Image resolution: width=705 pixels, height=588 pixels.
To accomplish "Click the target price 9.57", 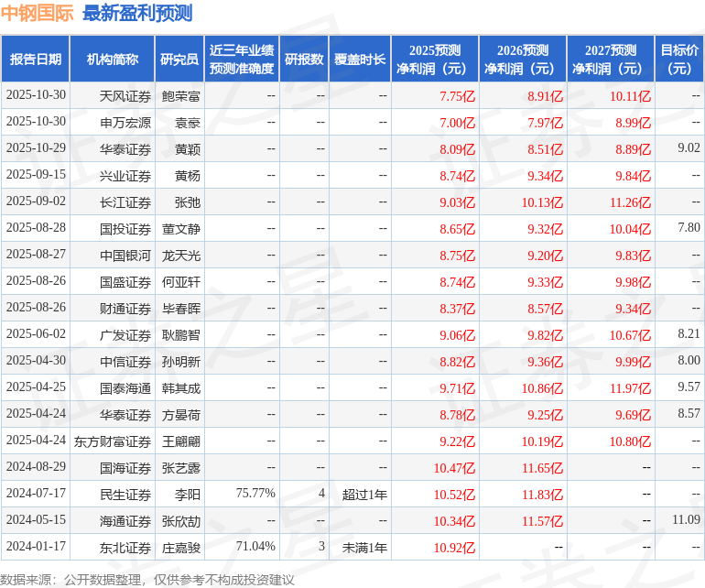I will click(x=689, y=387).
